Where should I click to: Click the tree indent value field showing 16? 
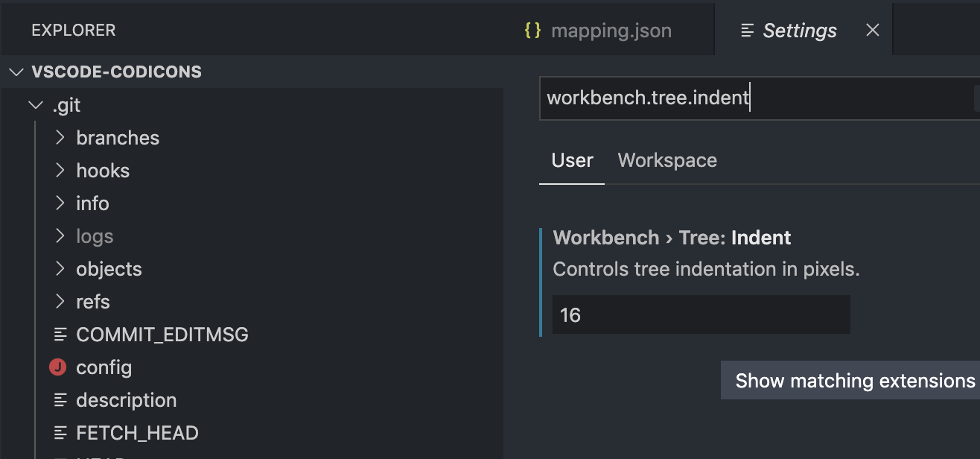pos(700,314)
